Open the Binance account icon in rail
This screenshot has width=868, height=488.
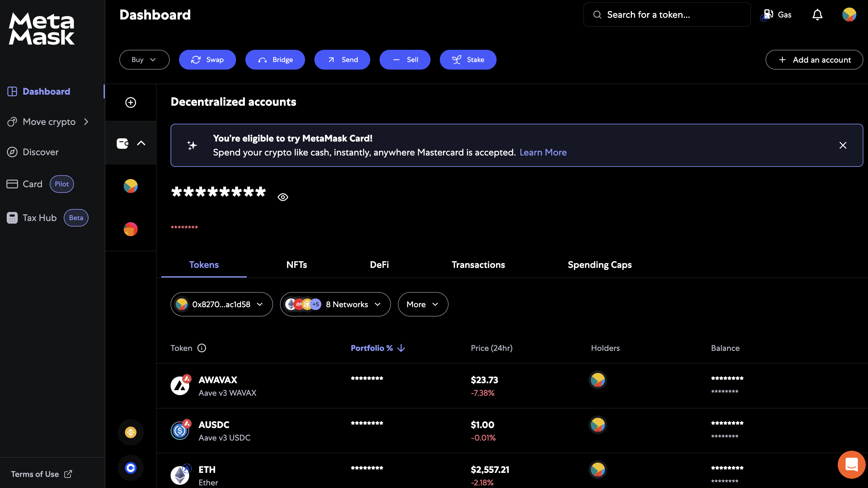pos(131,432)
